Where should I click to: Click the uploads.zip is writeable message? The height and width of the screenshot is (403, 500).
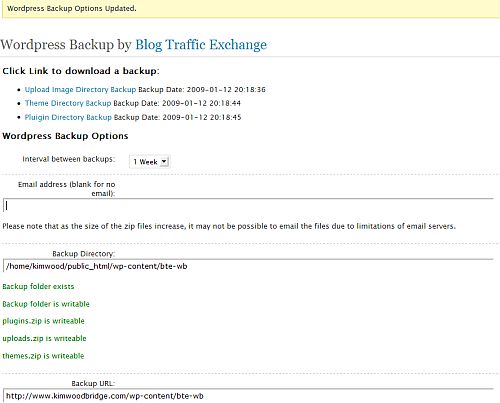point(44,338)
